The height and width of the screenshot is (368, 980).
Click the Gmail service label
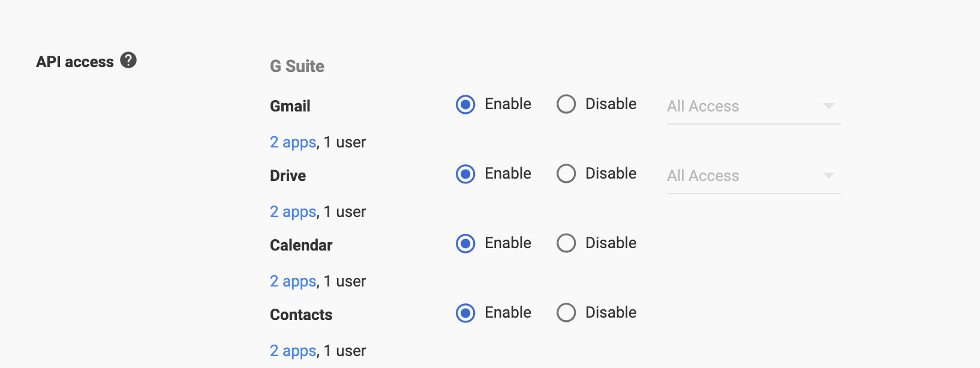[x=290, y=106]
